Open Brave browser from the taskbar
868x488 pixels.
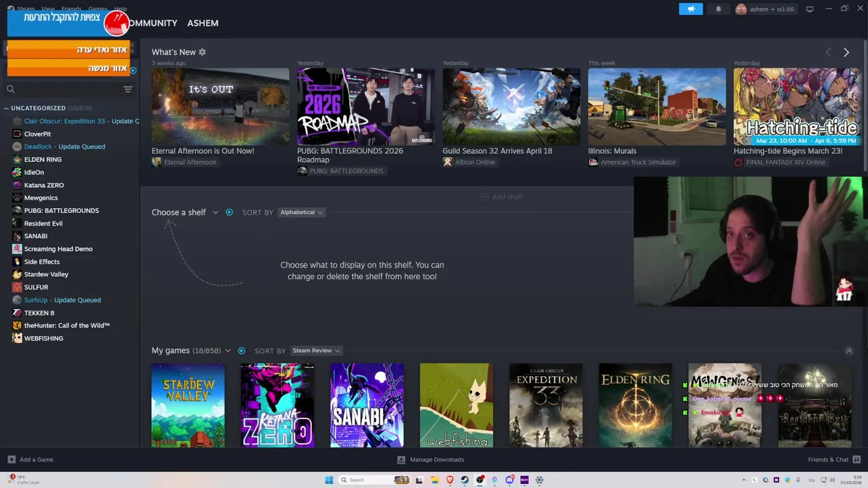pos(450,480)
